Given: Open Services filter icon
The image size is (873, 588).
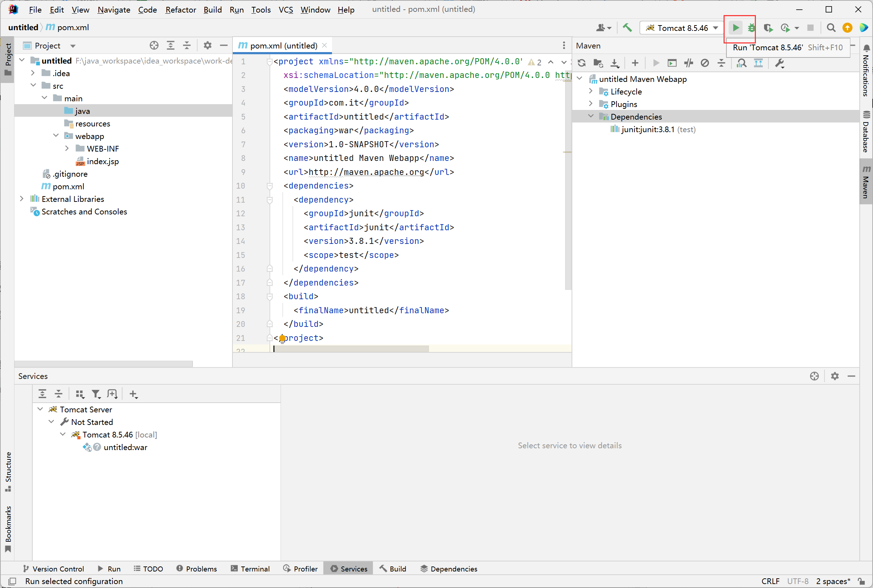Looking at the screenshot, I should pyautogui.click(x=96, y=394).
